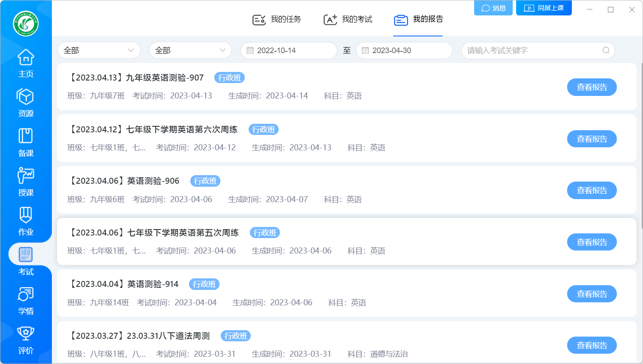Focus the exam keyword search field

pos(532,51)
